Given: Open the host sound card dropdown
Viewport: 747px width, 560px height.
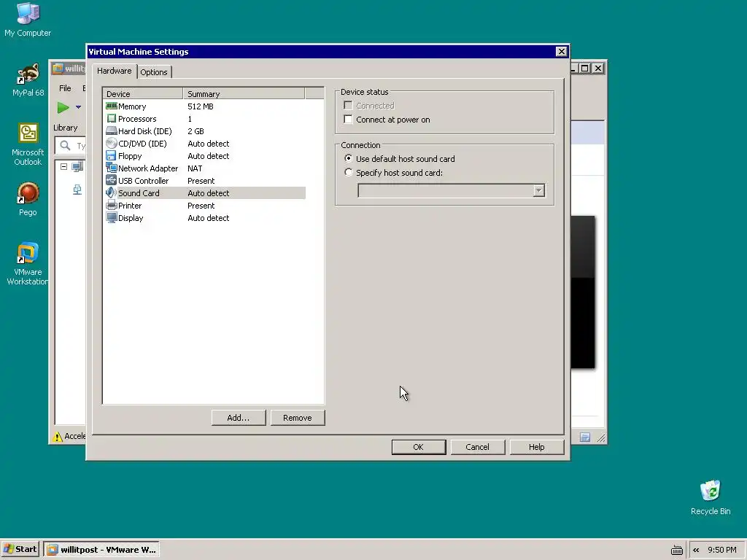Looking at the screenshot, I should pos(538,190).
